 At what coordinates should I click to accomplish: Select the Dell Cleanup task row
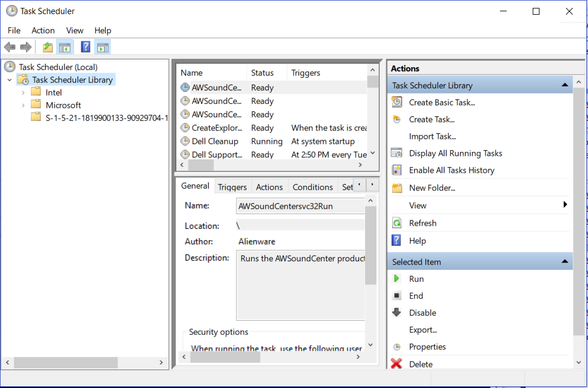coord(214,141)
